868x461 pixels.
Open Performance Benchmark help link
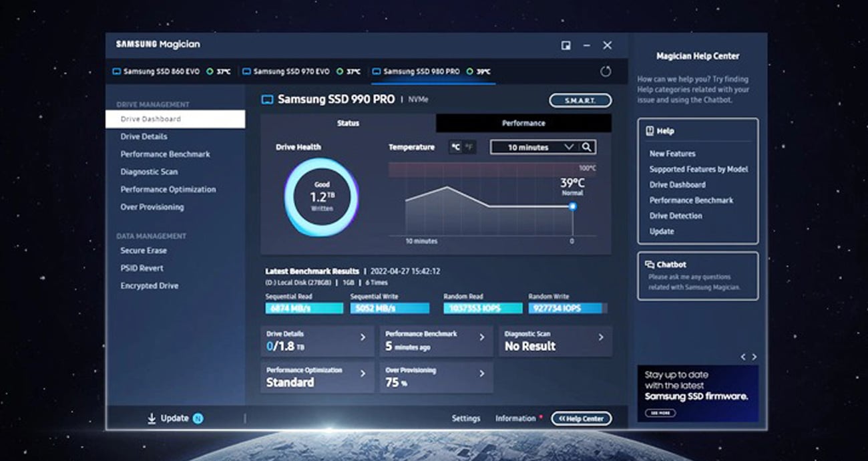[x=691, y=200]
